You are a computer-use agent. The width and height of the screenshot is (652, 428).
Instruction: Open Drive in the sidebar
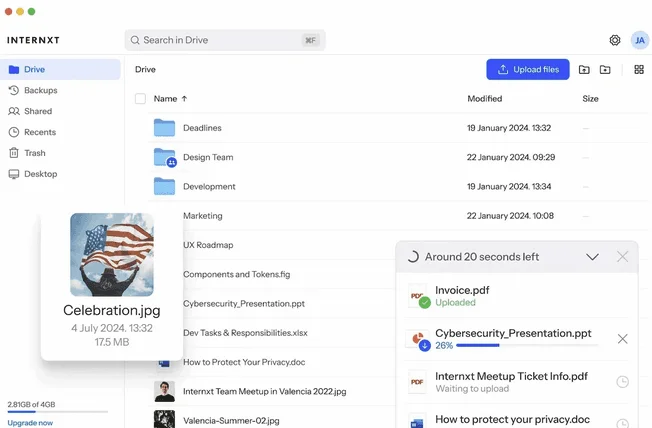click(x=61, y=69)
